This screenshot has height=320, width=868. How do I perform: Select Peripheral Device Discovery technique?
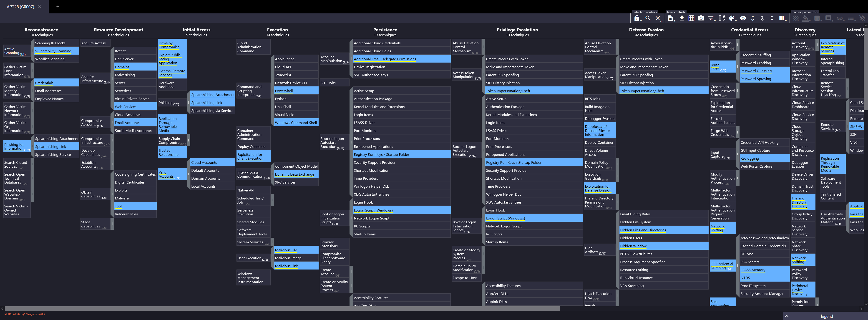pyautogui.click(x=803, y=290)
